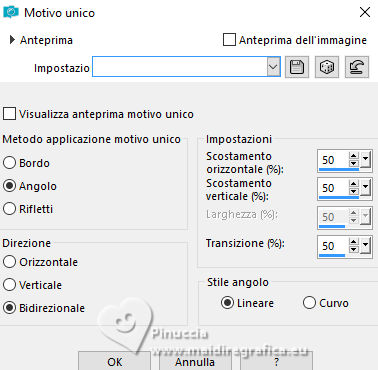Close the Motivo unico dialog
Screen dimensions: 378x370
coord(365,12)
